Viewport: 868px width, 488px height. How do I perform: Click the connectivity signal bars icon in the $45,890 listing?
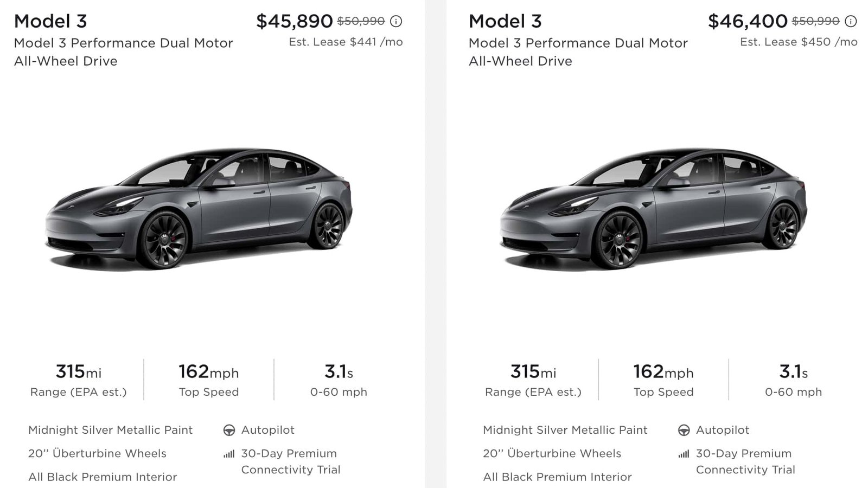[229, 454]
